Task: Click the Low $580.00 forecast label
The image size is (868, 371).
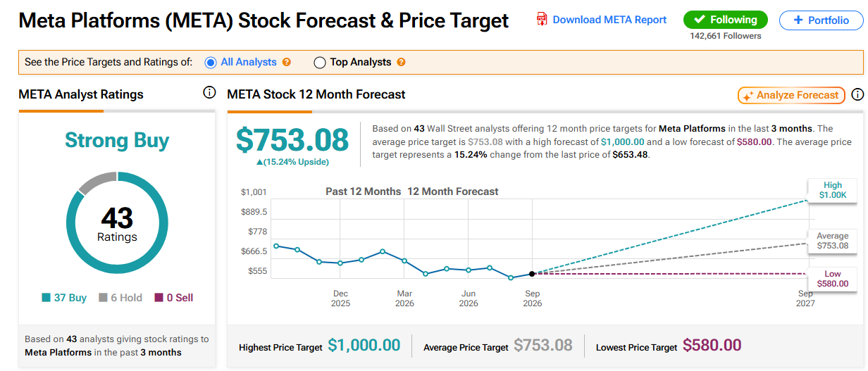Action: tap(833, 279)
